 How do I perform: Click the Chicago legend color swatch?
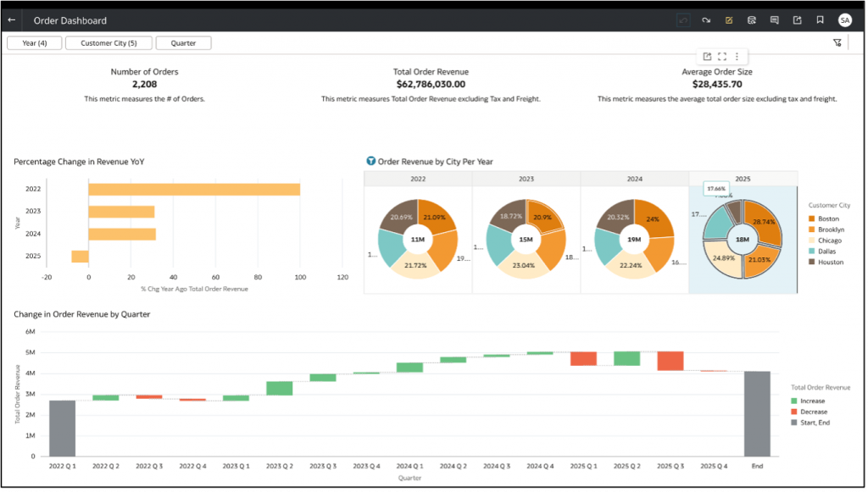[811, 240]
